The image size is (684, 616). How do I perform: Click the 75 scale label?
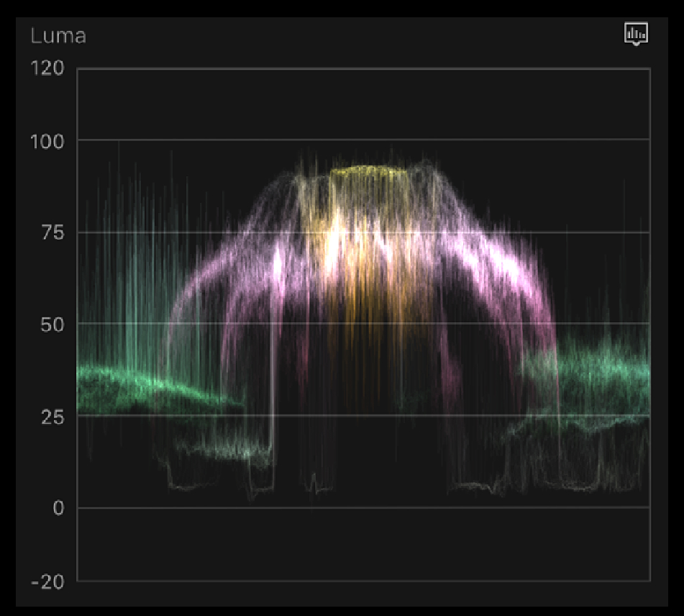(x=52, y=232)
